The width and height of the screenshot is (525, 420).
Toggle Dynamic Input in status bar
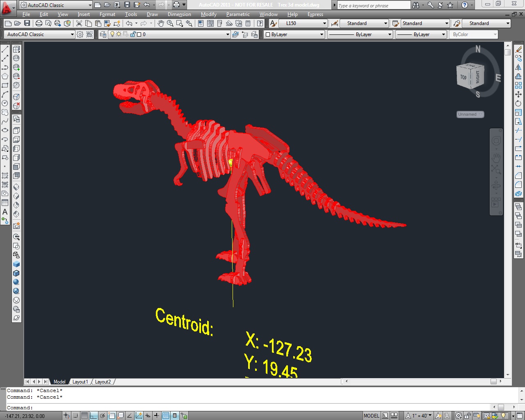tap(148, 415)
